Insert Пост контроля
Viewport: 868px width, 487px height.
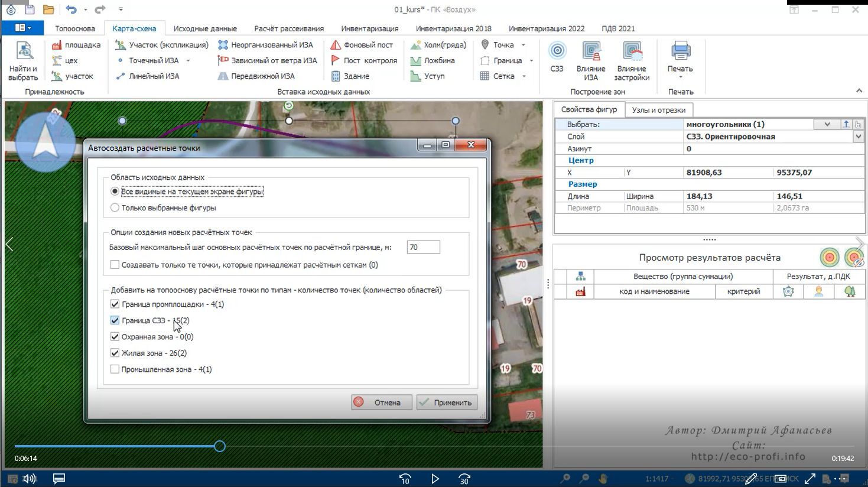[x=363, y=60]
